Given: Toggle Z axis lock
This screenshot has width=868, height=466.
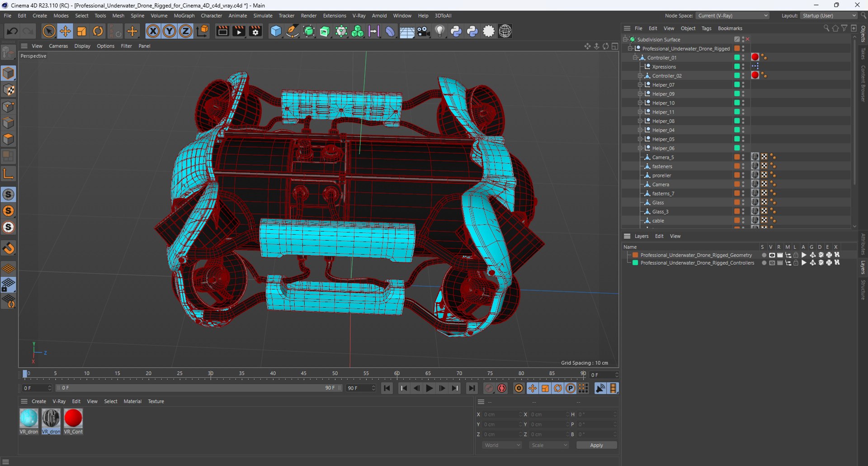Looking at the screenshot, I should coord(185,31).
